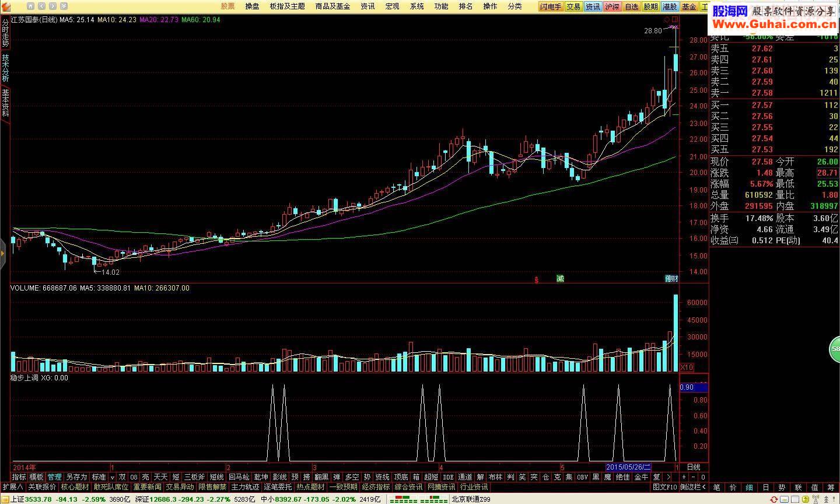Open the 板指及主题 menu
The image size is (840, 504).
(287, 6)
